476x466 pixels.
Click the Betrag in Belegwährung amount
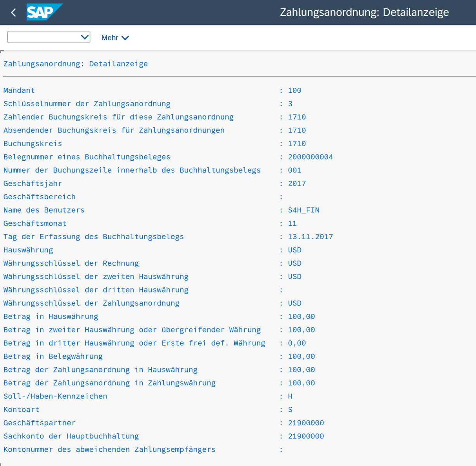click(x=301, y=356)
